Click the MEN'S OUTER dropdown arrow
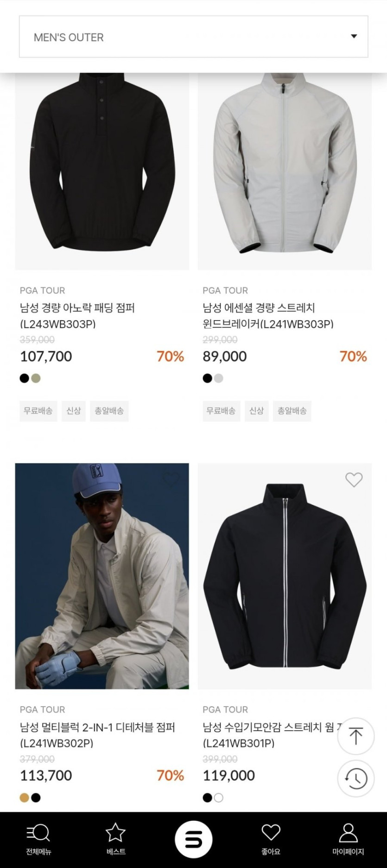Viewport: 387px width, 868px height. 354,37
